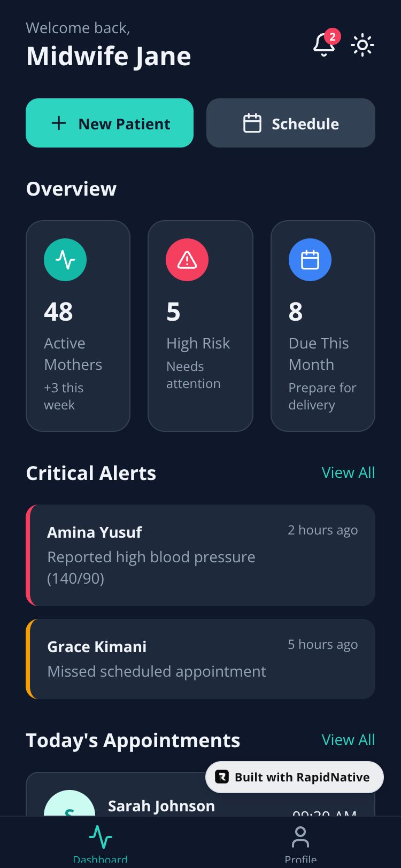Image resolution: width=401 pixels, height=868 pixels.
Task: View all Critical Alerts
Action: (348, 472)
